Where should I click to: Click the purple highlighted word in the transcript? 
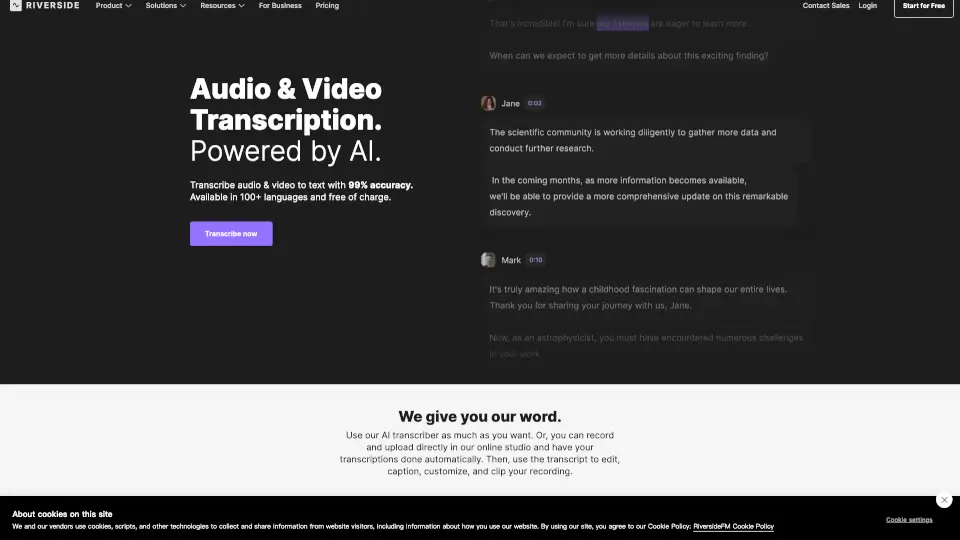(x=622, y=23)
